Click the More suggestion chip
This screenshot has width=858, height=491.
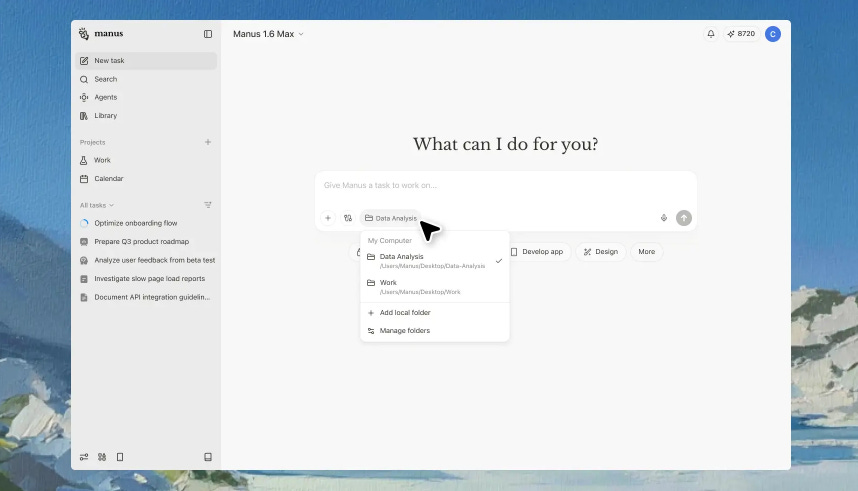point(647,252)
